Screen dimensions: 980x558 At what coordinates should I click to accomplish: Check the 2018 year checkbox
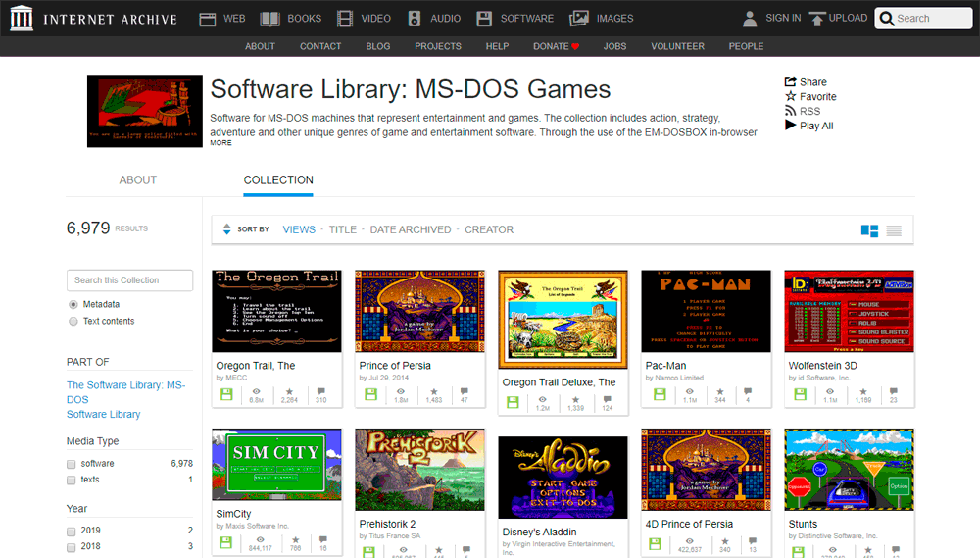point(72,547)
